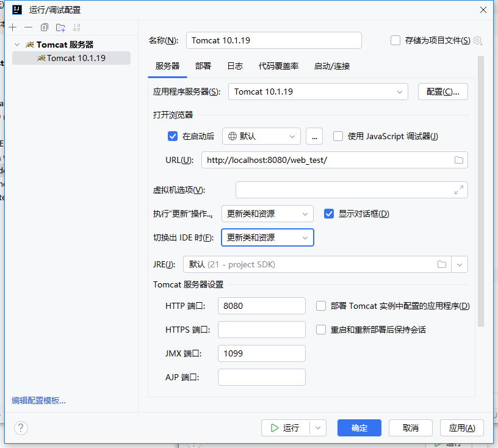
Task: Open the 编辑配置模板 link
Action: point(38,400)
